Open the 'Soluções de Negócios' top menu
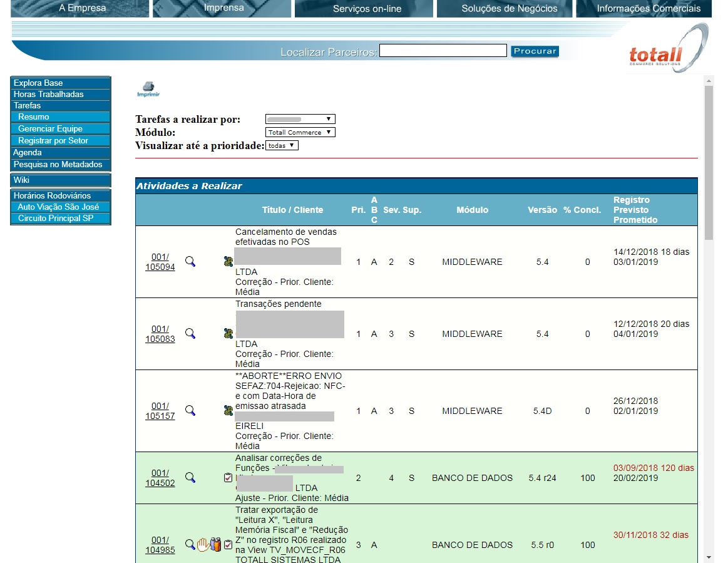 505,8
